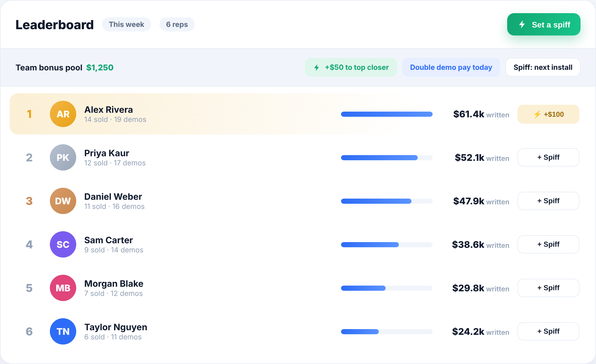Click the Sam Carter name
This screenshot has width=596, height=364.
[109, 240]
